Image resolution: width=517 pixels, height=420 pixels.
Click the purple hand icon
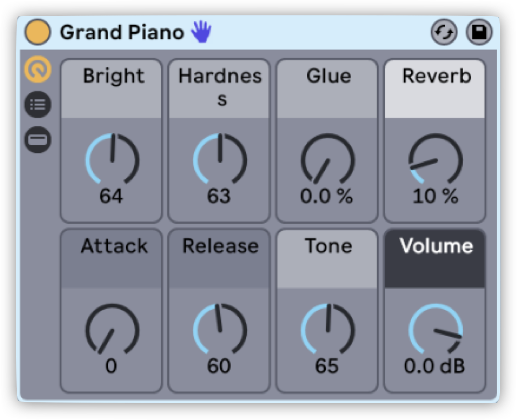coord(201,32)
